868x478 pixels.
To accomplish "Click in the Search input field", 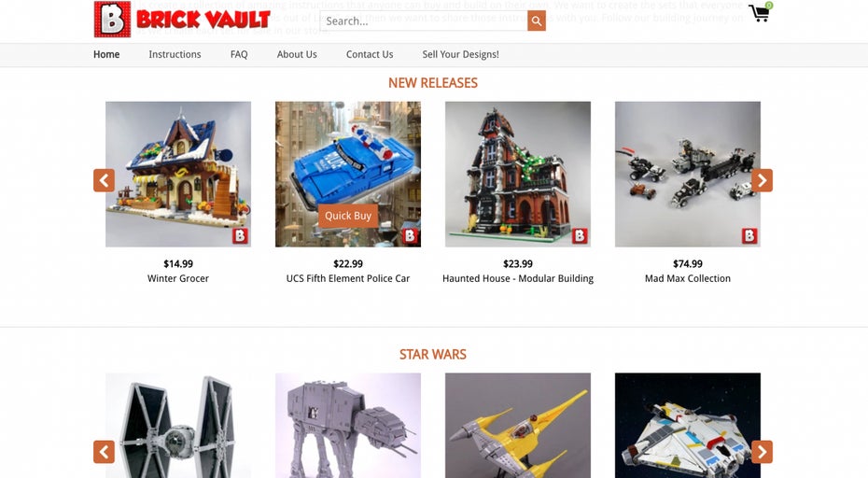I will pyautogui.click(x=424, y=21).
